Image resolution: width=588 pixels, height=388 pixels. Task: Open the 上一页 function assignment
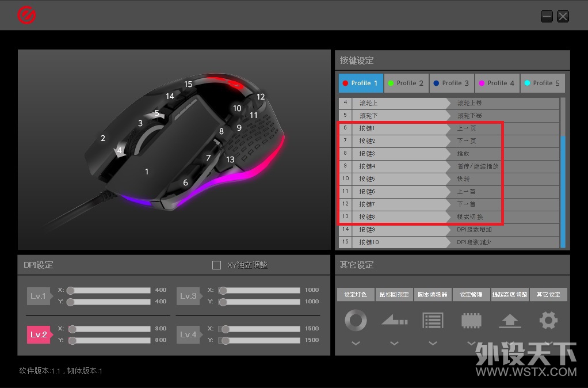pyautogui.click(x=466, y=128)
